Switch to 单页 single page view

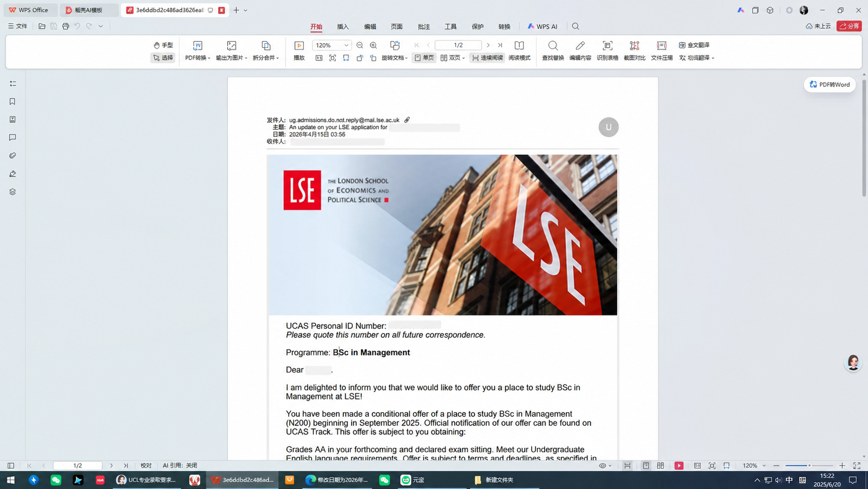coord(424,58)
